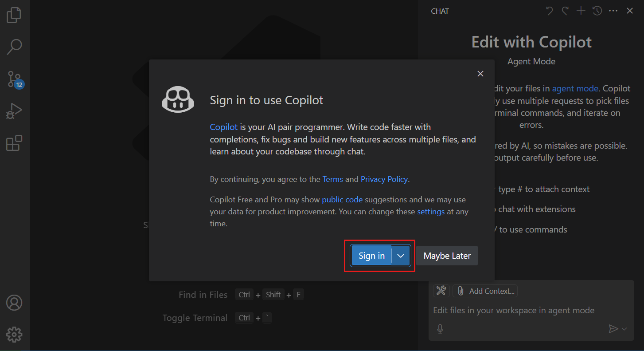Open the chat more actions menu
The width and height of the screenshot is (644, 351).
pyautogui.click(x=613, y=10)
